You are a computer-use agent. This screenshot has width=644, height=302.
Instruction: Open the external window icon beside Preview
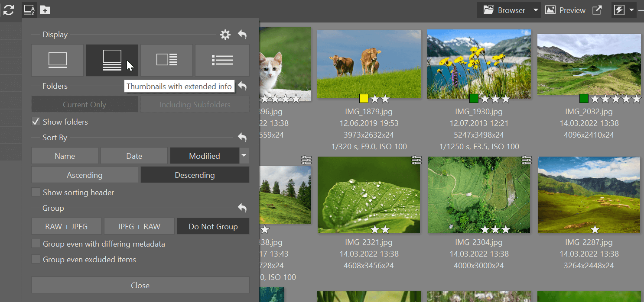coord(597,10)
